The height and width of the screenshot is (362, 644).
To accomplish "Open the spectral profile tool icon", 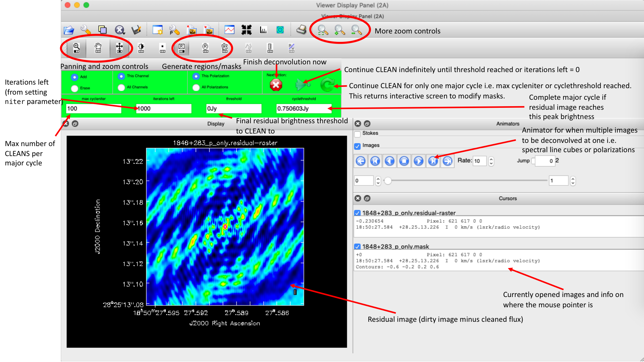I will click(x=229, y=30).
